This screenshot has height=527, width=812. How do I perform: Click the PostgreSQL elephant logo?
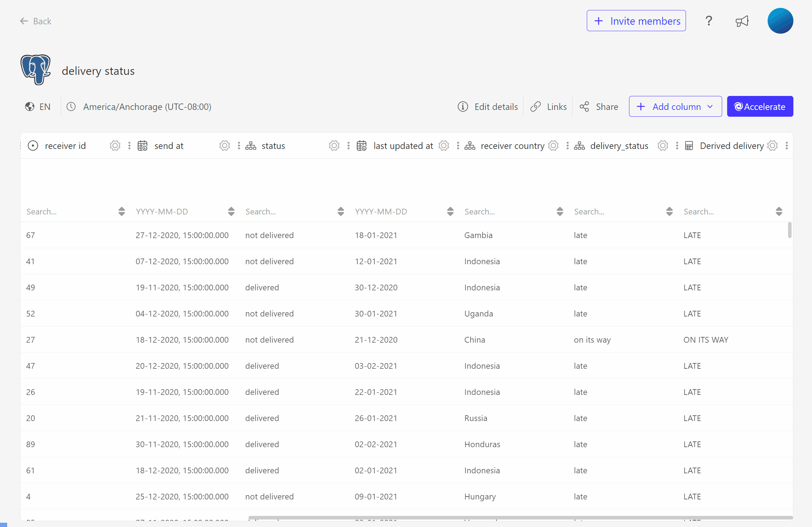35,70
